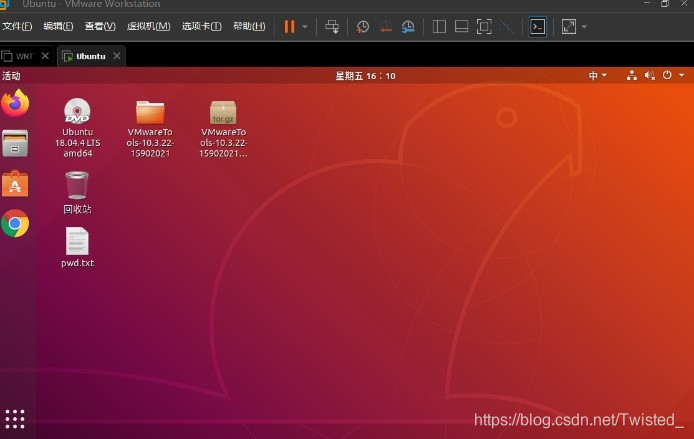Screen dimensions: 694x439
Task: Open the 查看(V) menu
Action: click(100, 26)
